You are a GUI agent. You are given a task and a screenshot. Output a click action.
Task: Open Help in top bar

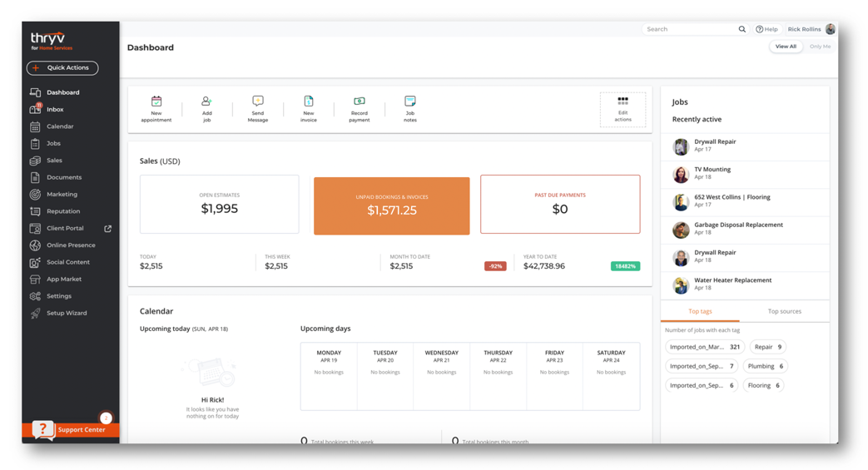tap(766, 29)
